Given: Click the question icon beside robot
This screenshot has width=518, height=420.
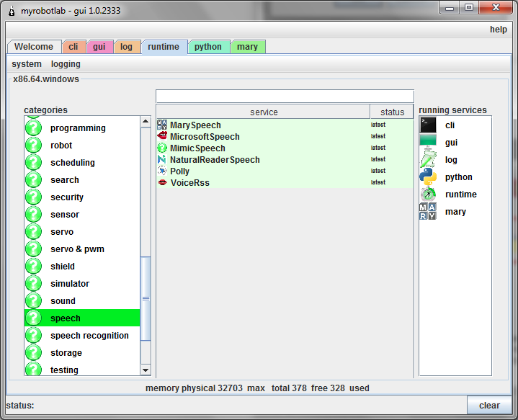Looking at the screenshot, I should [x=34, y=145].
